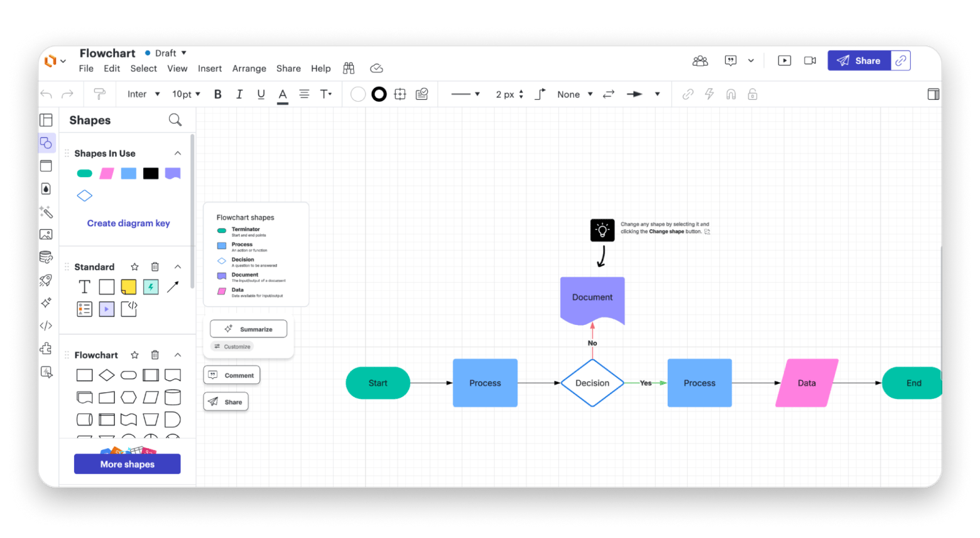
Task: Click the present play icon
Action: 784,61
